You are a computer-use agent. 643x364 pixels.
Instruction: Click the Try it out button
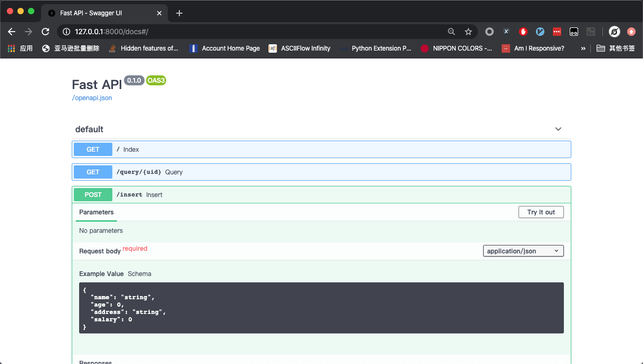541,212
